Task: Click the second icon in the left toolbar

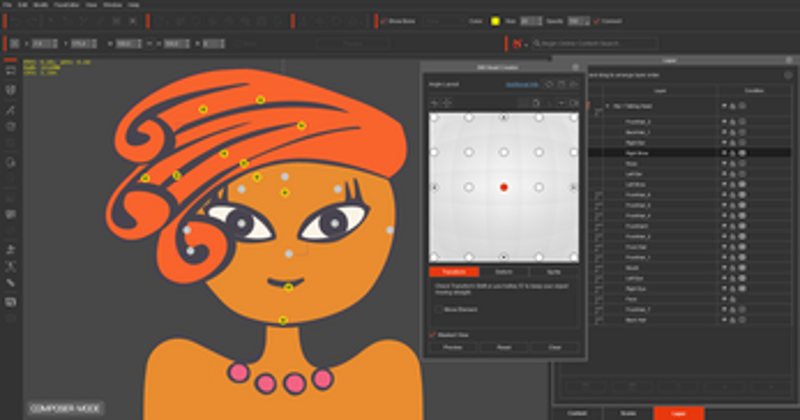Action: pos(11,90)
